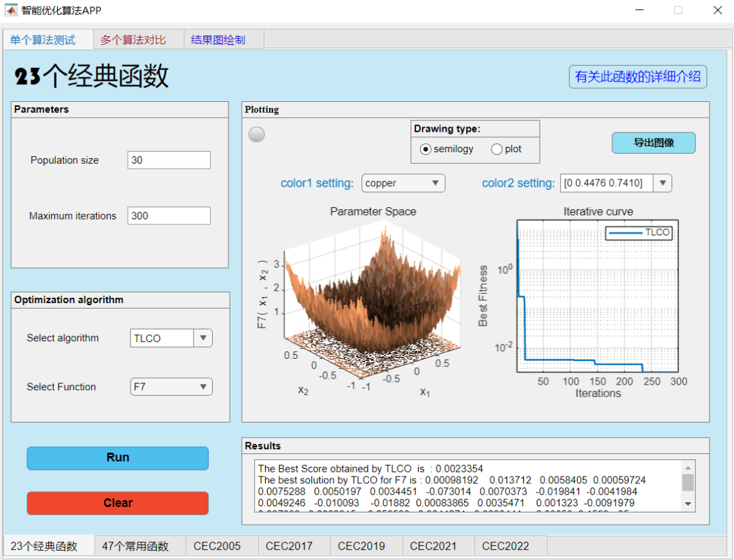Screen dimensions: 734x560
Task: Click the 'Best Fitness' axis label
Action: 483,296
